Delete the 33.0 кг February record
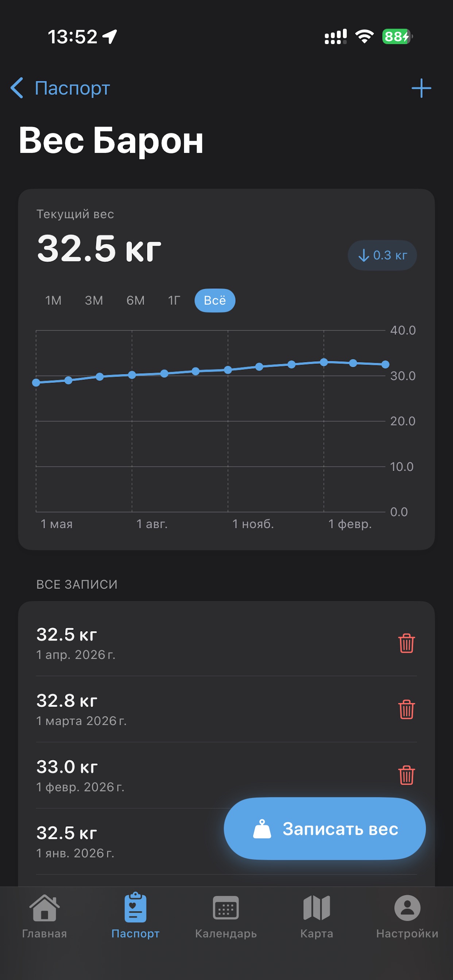 [406, 775]
